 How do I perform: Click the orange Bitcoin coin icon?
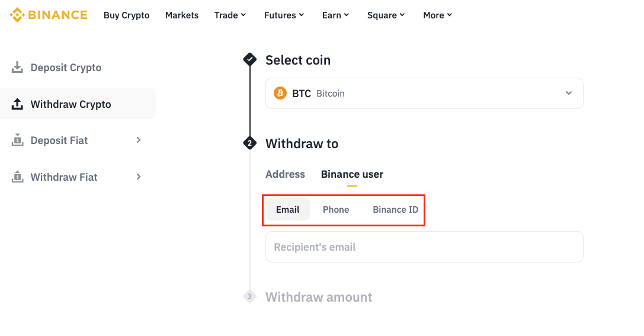pyautogui.click(x=280, y=94)
